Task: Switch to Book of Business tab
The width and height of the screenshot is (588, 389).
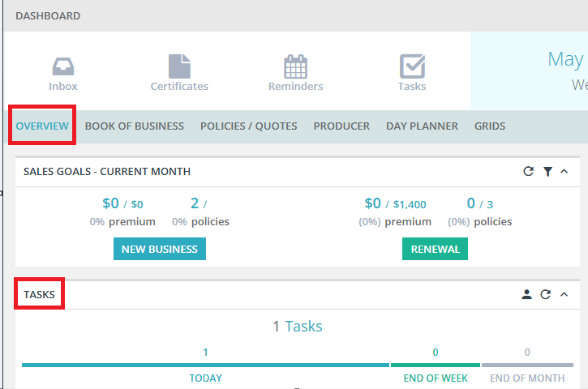Action: [135, 126]
